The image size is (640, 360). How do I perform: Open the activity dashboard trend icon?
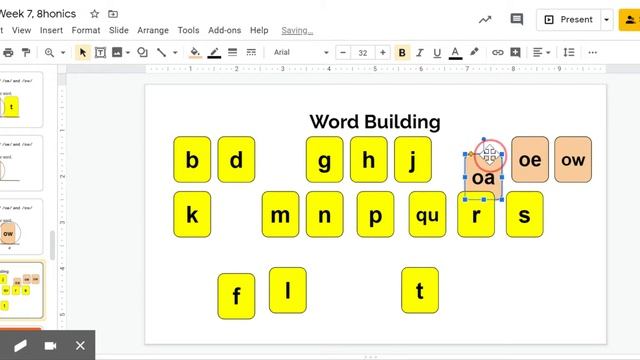(x=485, y=20)
